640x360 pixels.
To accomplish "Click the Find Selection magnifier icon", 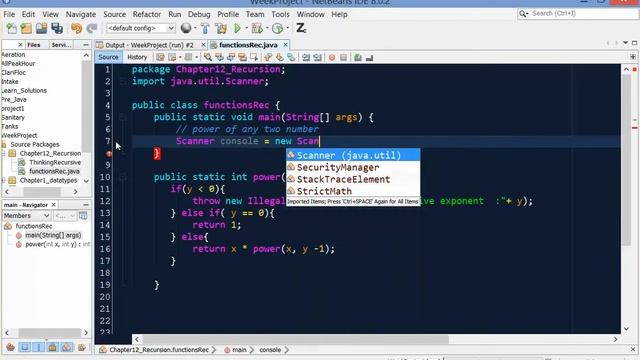I will 208,57.
